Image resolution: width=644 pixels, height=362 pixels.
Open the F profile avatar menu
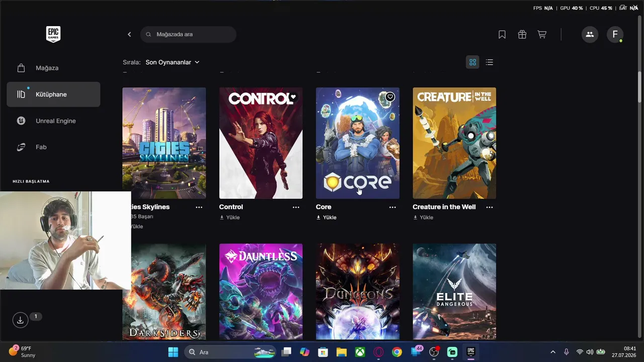point(615,34)
